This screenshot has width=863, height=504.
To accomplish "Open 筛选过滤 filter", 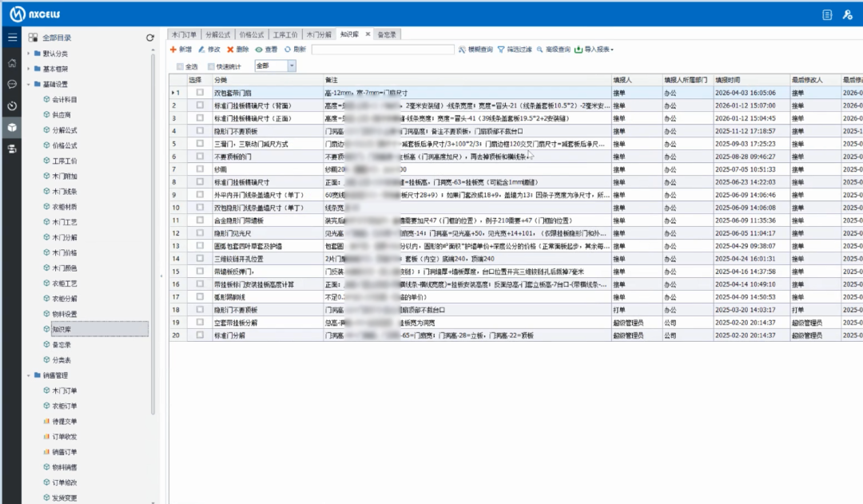I will click(515, 50).
